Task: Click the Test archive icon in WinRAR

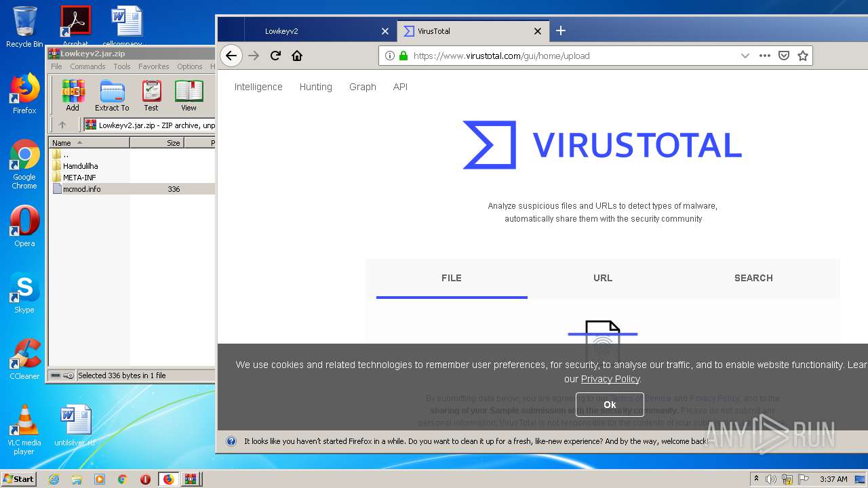Action: 151,96
